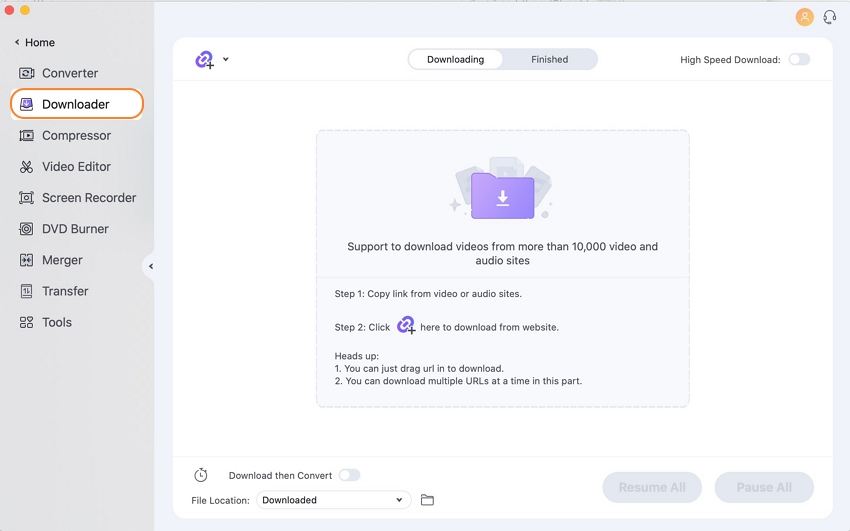Click the Step 1 copy link text
This screenshot has width=850, height=531.
click(428, 294)
